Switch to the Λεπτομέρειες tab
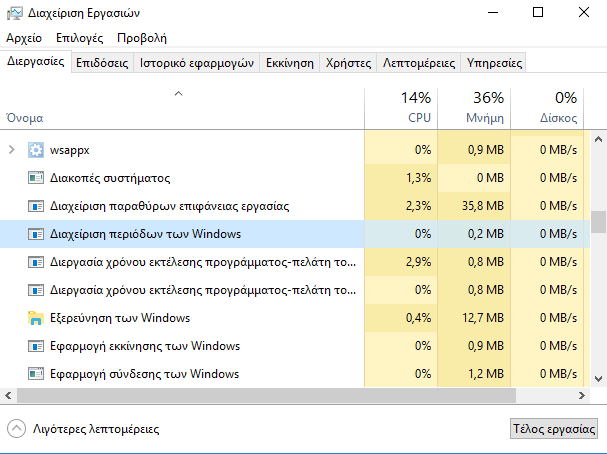The width and height of the screenshot is (607, 454). [419, 63]
